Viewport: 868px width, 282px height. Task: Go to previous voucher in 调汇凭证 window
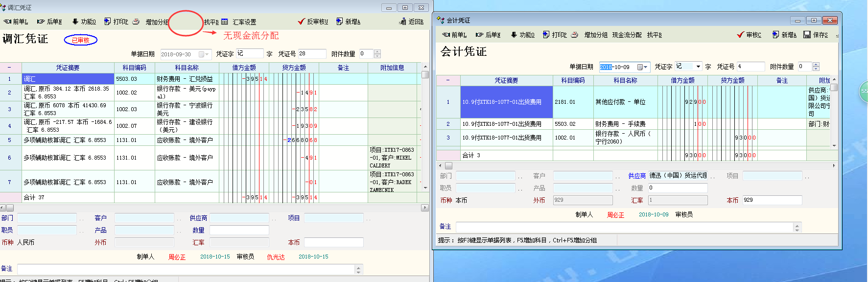click(16, 22)
